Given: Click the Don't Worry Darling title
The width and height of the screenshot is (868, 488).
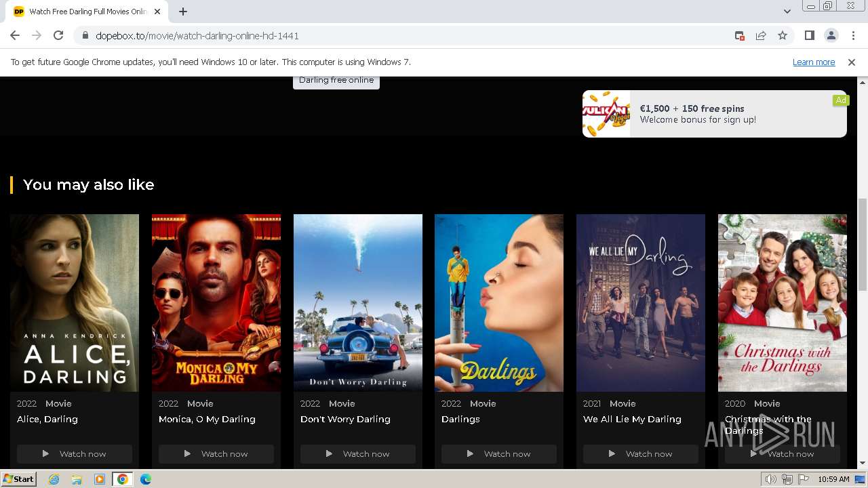Looking at the screenshot, I should (x=345, y=420).
